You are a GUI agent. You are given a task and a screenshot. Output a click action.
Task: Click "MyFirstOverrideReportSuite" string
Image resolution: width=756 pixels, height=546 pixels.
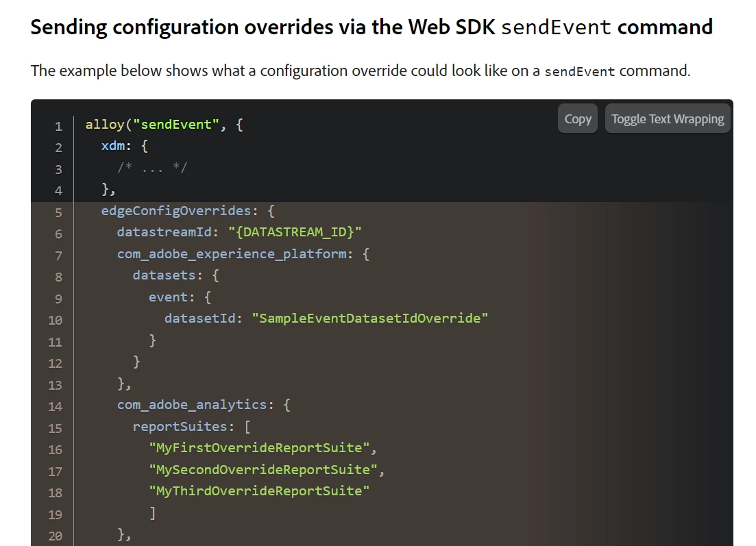(259, 448)
